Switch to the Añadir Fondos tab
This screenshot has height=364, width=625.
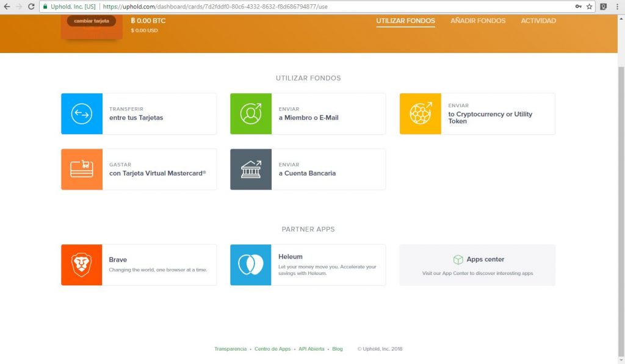click(x=478, y=21)
